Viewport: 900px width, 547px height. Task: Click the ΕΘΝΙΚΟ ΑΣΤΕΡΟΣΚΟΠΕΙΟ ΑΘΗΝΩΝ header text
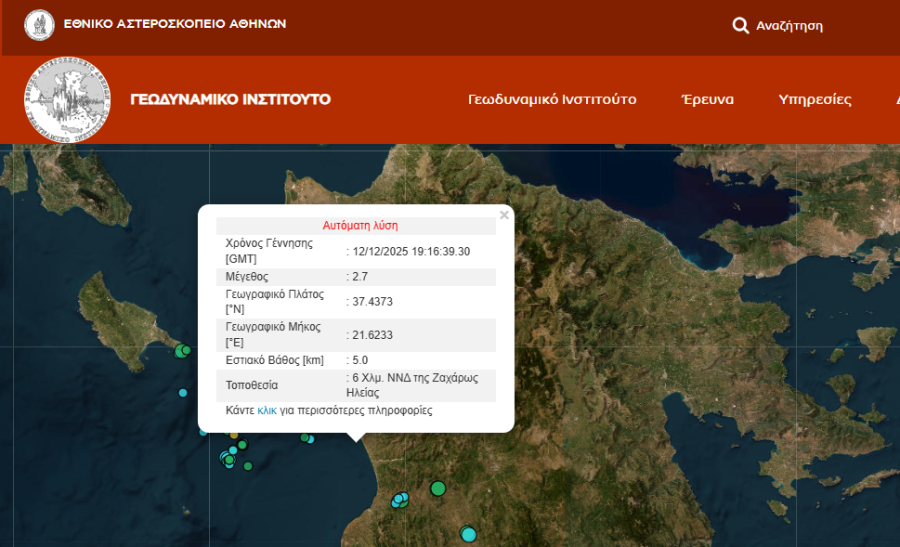(175, 24)
